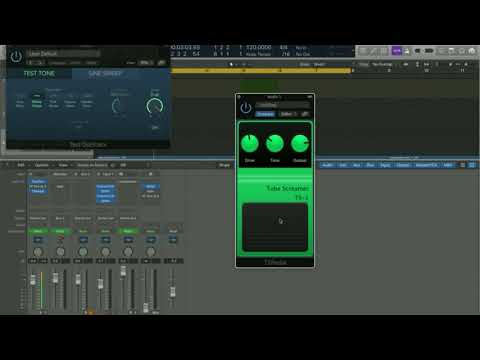
Task: Click the Tube Screamer Output knob
Action: pyautogui.click(x=300, y=143)
